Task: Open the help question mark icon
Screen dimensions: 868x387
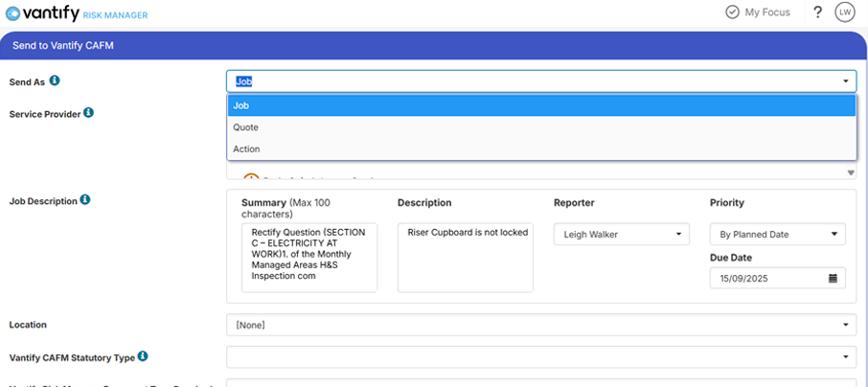Action: click(817, 12)
